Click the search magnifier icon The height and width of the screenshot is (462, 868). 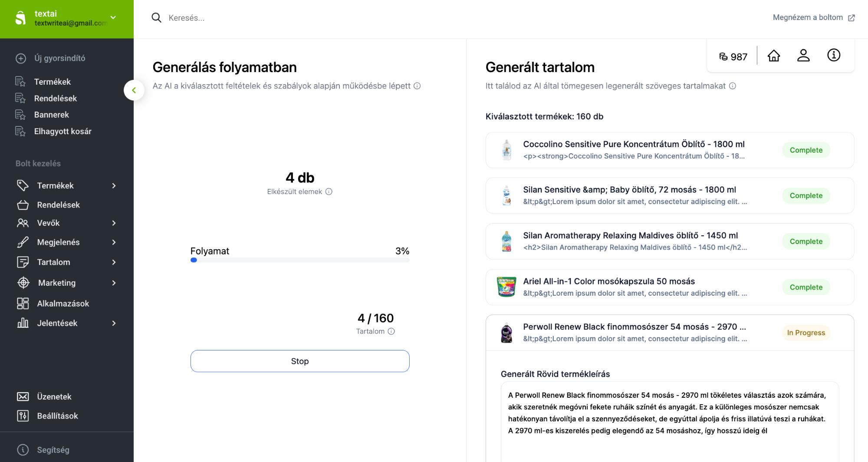156,18
